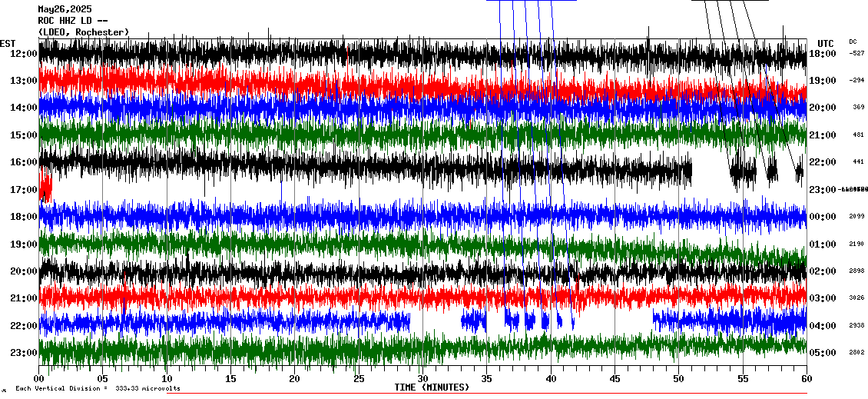Click the TIME (MINUTES) axis title
This screenshot has height=399, width=868.
[x=432, y=387]
